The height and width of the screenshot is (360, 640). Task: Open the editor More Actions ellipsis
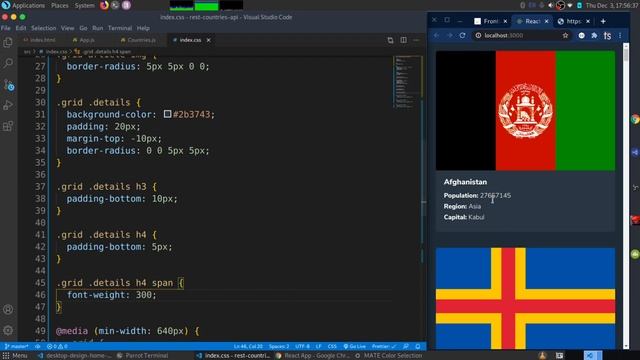pos(416,40)
